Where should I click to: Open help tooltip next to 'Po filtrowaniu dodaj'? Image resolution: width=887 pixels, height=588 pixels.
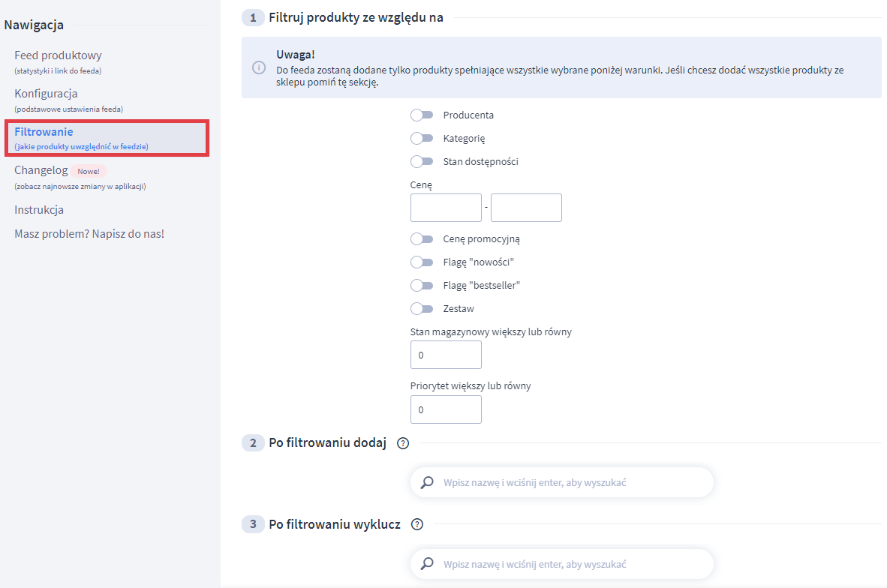403,443
